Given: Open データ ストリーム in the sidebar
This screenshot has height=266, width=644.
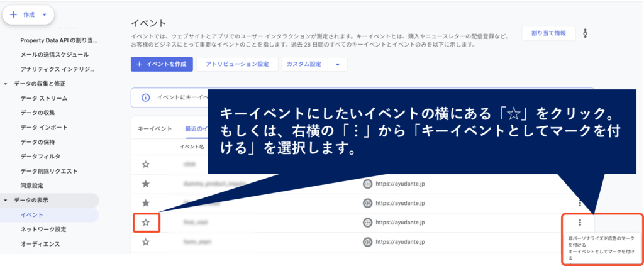Looking at the screenshot, I should [x=44, y=98].
